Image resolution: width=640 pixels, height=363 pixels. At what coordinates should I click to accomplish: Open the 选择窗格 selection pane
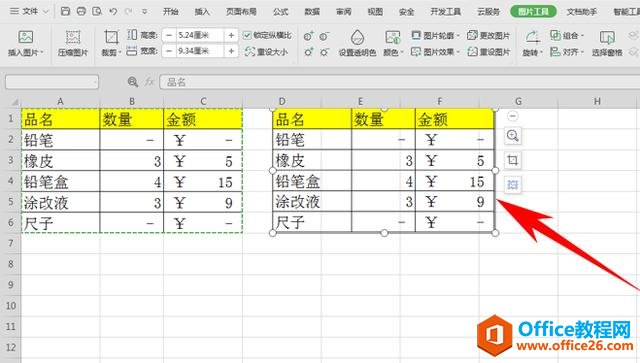coord(607,43)
